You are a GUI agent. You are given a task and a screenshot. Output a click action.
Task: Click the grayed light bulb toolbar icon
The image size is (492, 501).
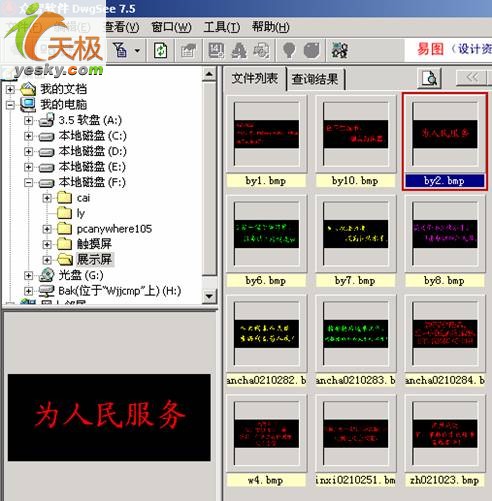coord(289,51)
